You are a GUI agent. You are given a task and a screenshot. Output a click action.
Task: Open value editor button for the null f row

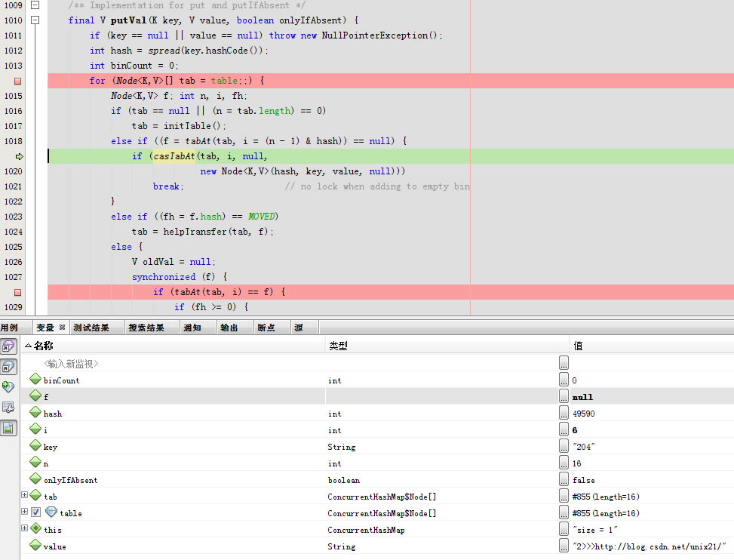coord(564,395)
